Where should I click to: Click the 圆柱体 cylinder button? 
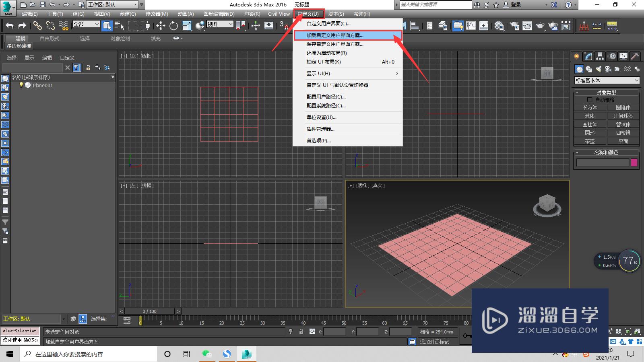click(x=590, y=124)
